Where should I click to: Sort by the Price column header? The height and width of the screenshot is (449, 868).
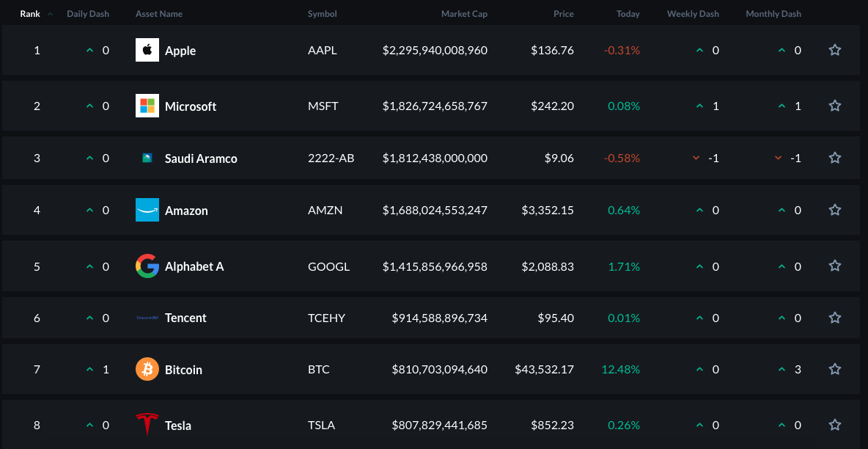564,14
